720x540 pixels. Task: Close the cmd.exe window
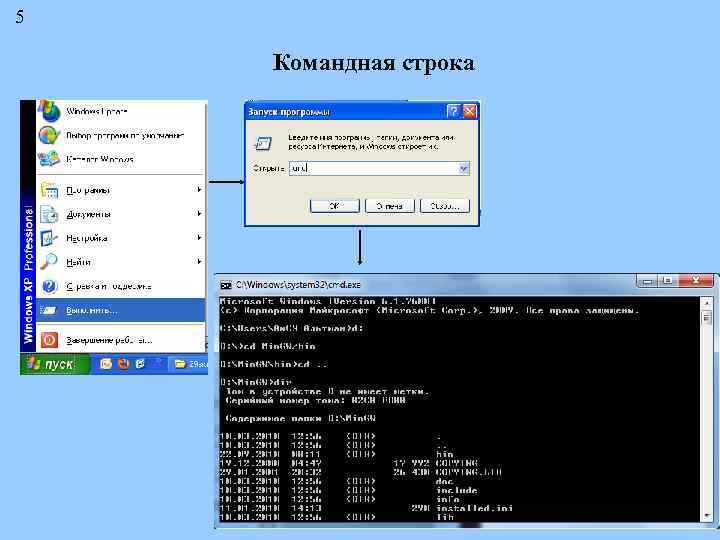point(696,281)
